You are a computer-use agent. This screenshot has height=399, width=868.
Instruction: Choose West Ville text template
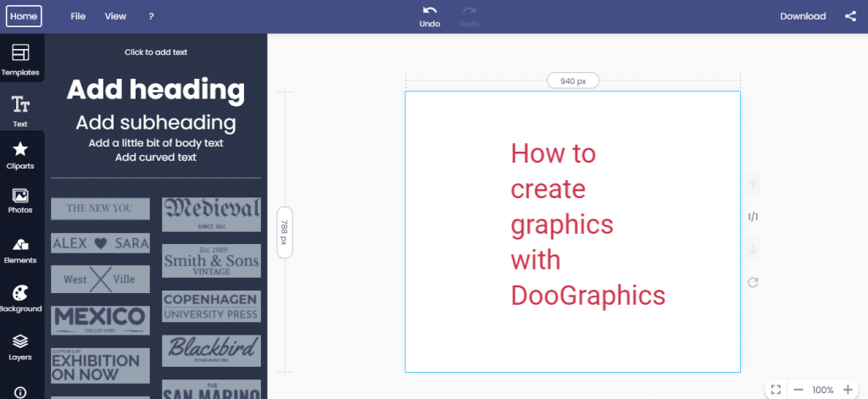tap(100, 279)
